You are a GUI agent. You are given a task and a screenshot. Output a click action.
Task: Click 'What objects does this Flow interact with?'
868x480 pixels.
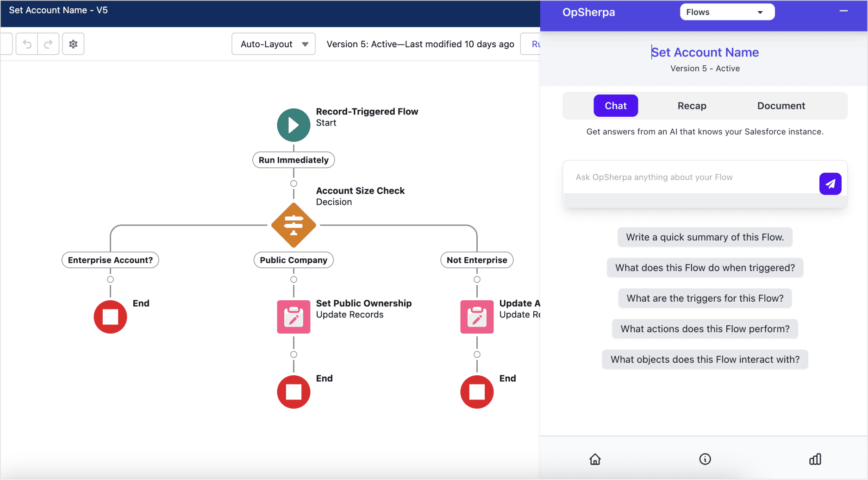[x=705, y=360]
